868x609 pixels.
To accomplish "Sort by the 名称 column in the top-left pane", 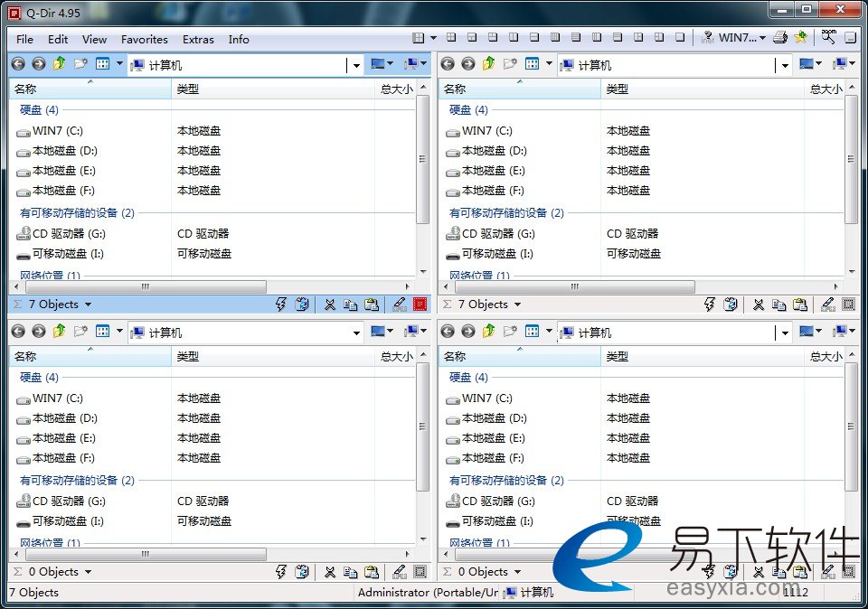I will tap(90, 89).
